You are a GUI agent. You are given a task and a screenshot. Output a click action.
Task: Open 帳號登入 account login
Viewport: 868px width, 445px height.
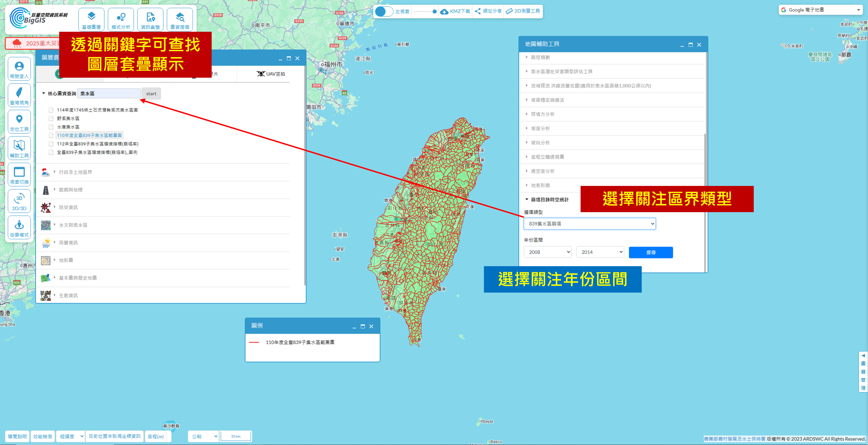click(19, 69)
